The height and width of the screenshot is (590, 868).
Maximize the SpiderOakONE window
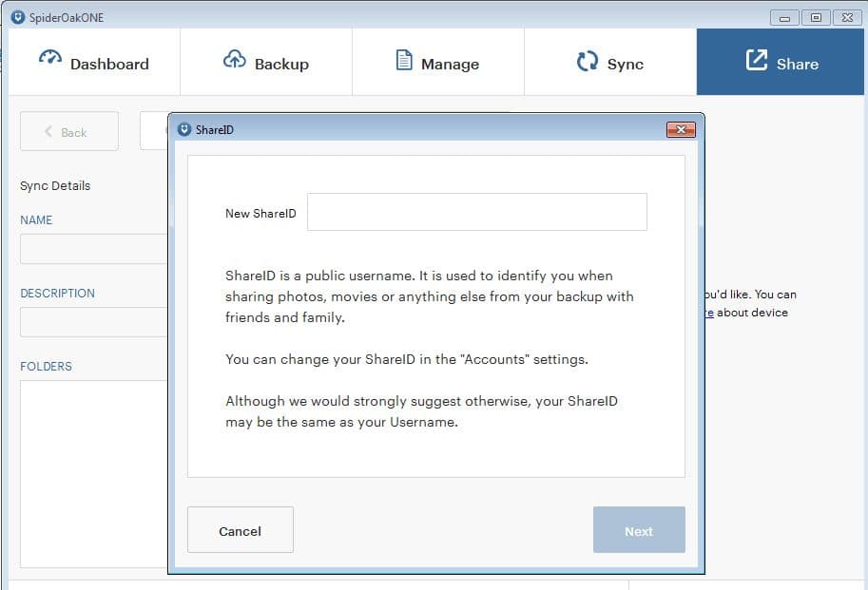click(816, 18)
